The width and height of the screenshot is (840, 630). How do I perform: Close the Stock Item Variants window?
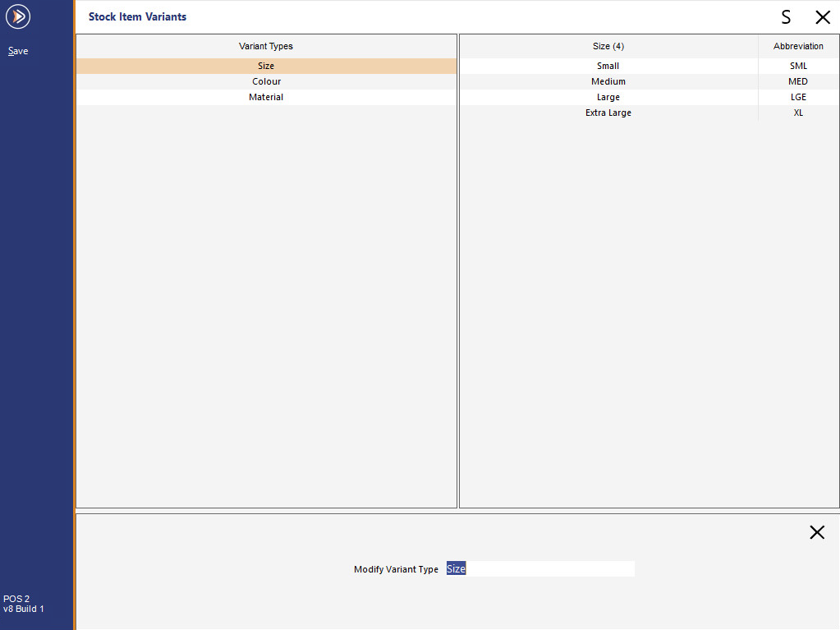(823, 17)
